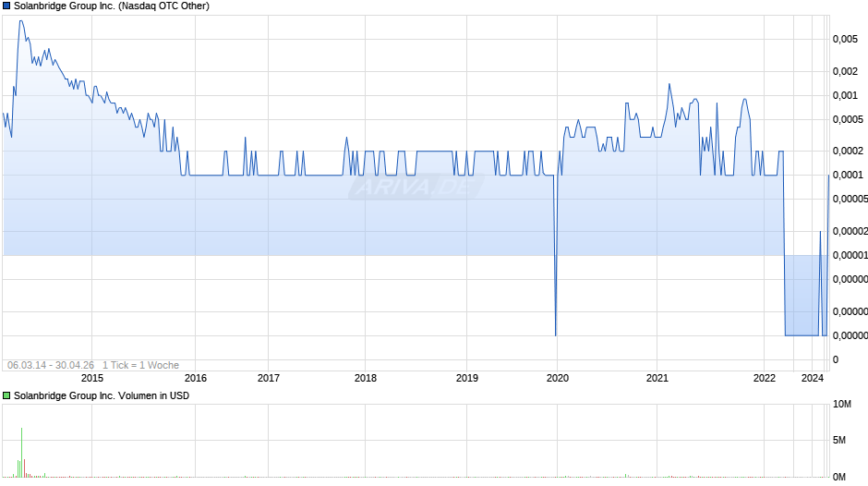Viewport: 868px width, 486px height.
Task: Click the 2024 x-axis label
Action: click(x=813, y=378)
